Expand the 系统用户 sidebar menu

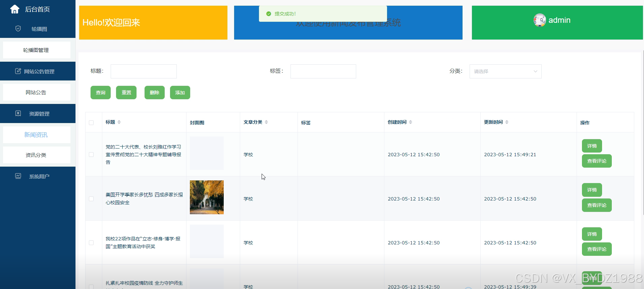pos(38,176)
